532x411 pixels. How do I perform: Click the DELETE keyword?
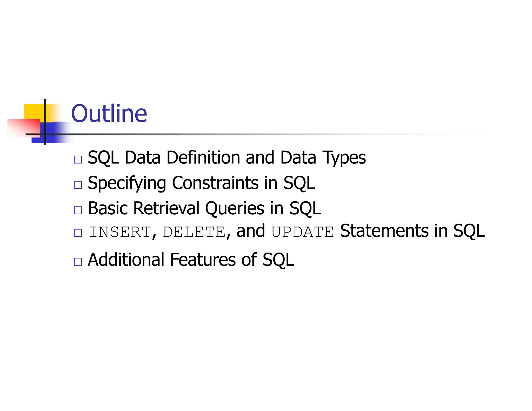[x=194, y=232]
